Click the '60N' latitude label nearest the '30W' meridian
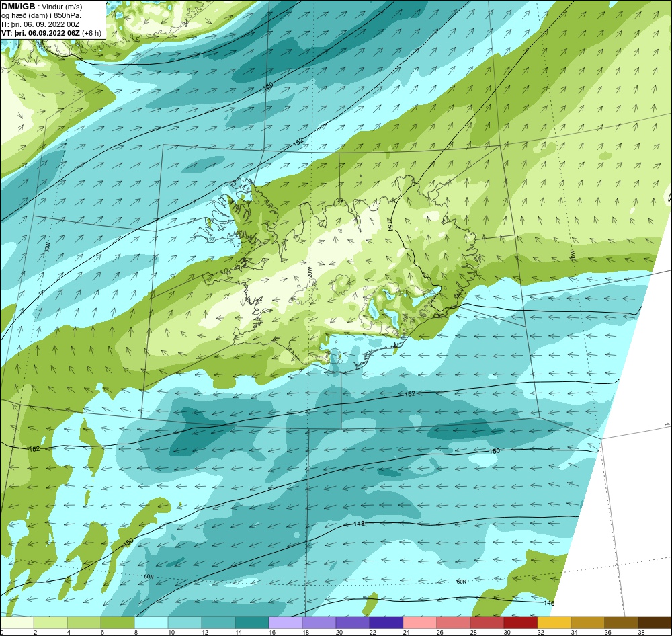 click(x=149, y=577)
